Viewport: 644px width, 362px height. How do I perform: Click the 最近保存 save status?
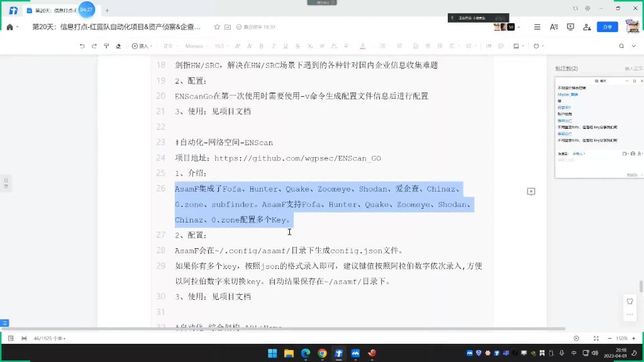click(x=256, y=27)
